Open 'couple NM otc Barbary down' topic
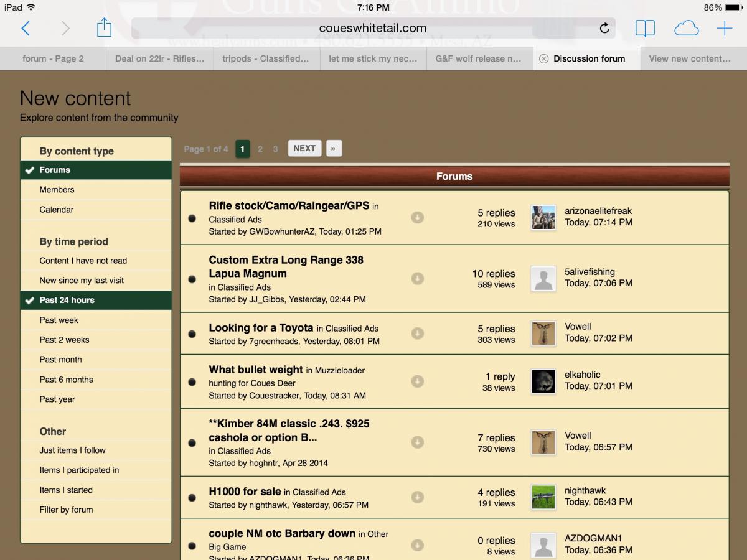Image resolution: width=747 pixels, height=560 pixels. tap(282, 533)
